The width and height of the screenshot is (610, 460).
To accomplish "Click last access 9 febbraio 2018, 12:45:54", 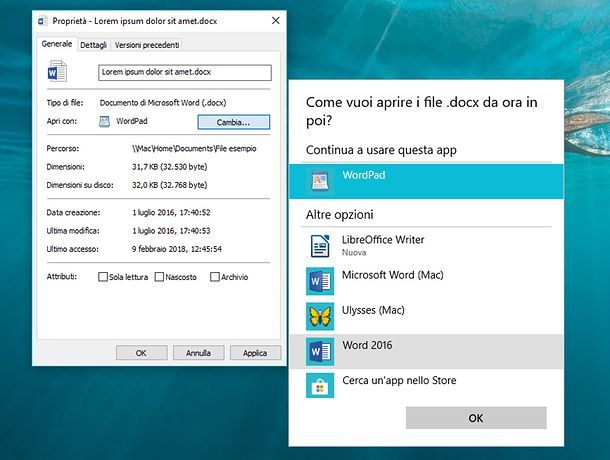I will [177, 249].
